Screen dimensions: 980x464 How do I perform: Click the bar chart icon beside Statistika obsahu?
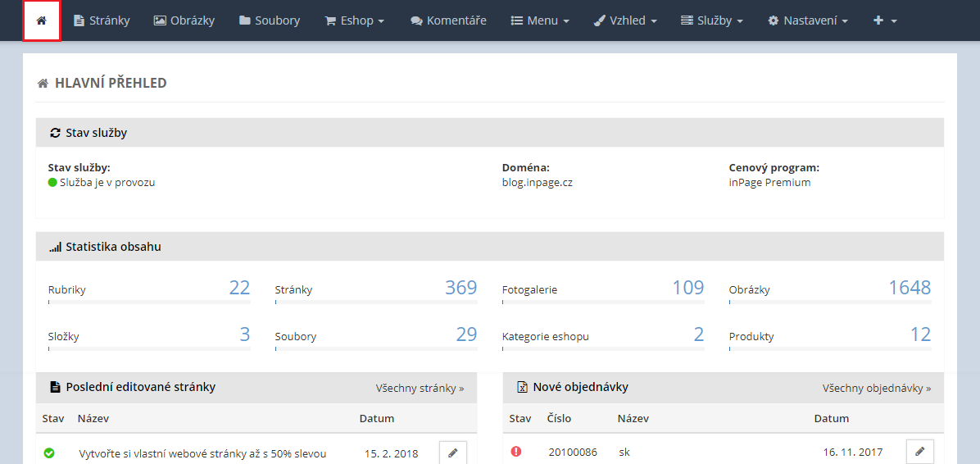(x=55, y=247)
